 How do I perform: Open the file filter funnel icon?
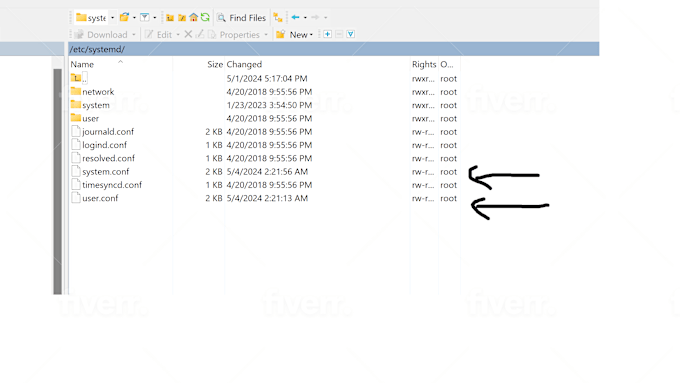pyautogui.click(x=144, y=17)
